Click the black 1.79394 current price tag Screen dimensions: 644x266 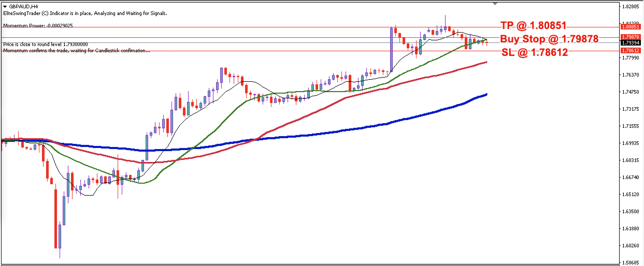(x=631, y=43)
